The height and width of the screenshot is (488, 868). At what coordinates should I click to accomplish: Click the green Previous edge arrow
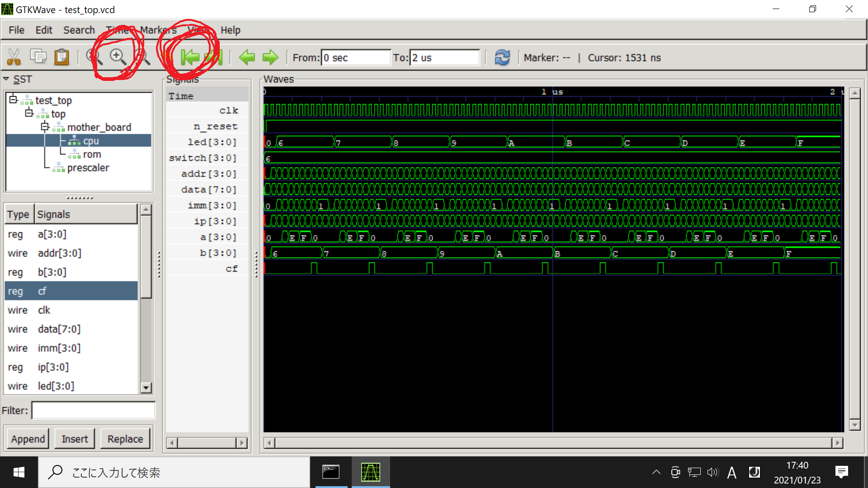point(247,57)
